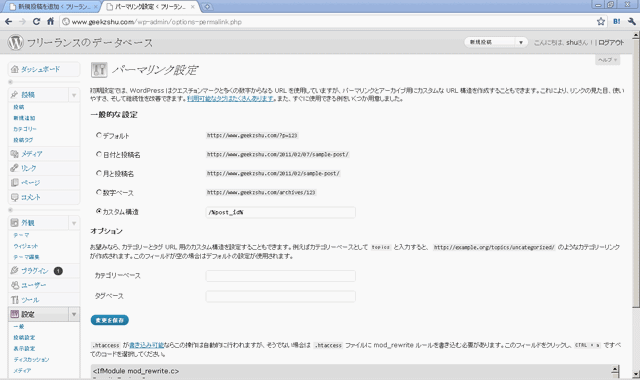The image size is (640, 380).
Task: Select the Numeric (数字ベース) radio
Action: (98, 192)
